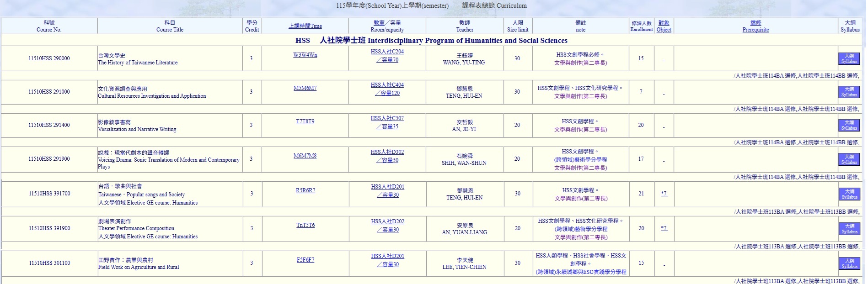Select course number 11510HSS 391700
This screenshot has width=868, height=284.
click(49, 194)
